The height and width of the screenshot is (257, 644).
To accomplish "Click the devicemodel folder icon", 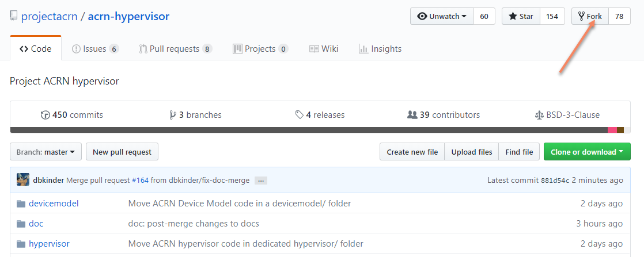I will pos(21,204).
